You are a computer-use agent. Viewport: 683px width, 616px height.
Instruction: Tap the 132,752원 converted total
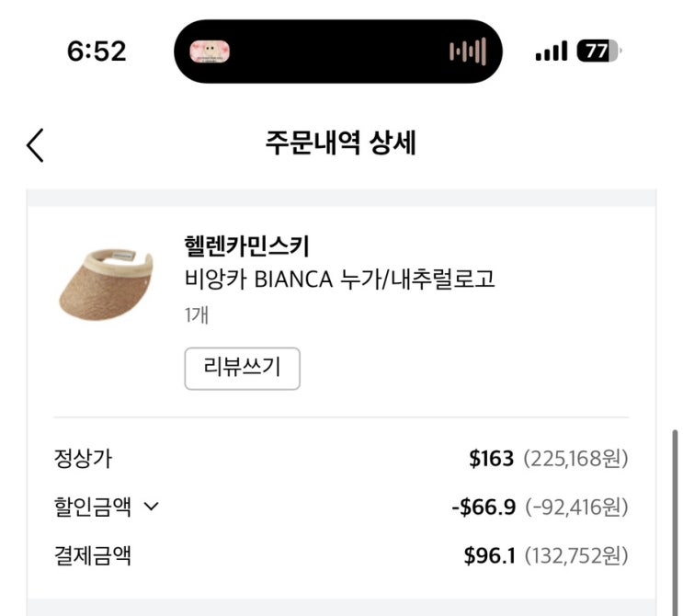point(575,555)
